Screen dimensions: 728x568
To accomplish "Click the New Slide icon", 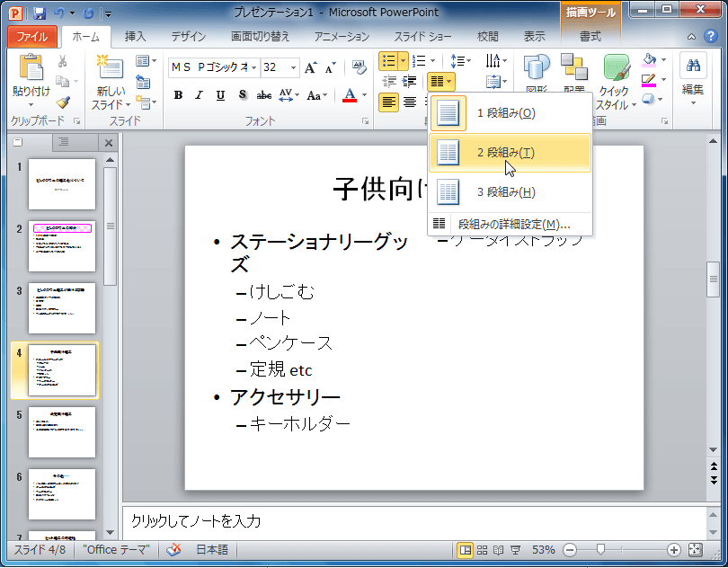I will pos(110,67).
